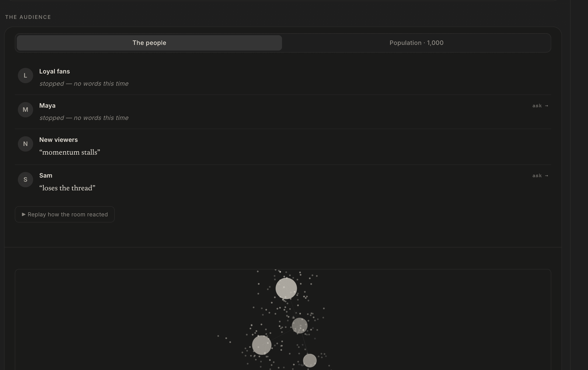Select the middle cluster bubble in graph
Viewport: 588px width, 370px height.
300,325
